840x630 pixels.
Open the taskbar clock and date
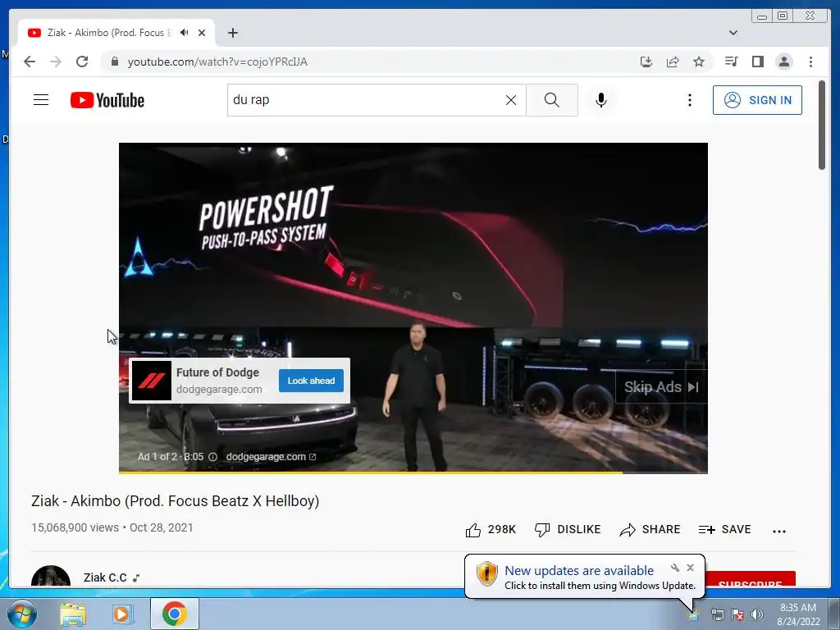[x=798, y=614]
